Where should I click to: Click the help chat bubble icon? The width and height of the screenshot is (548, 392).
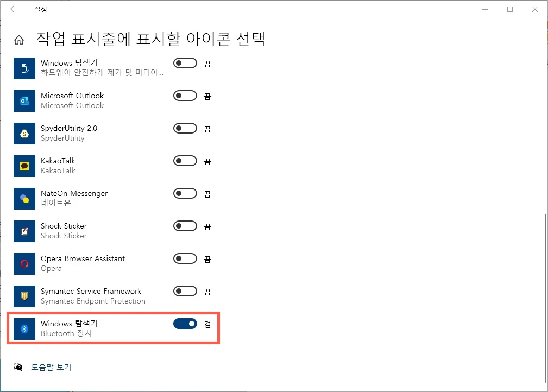click(x=18, y=367)
